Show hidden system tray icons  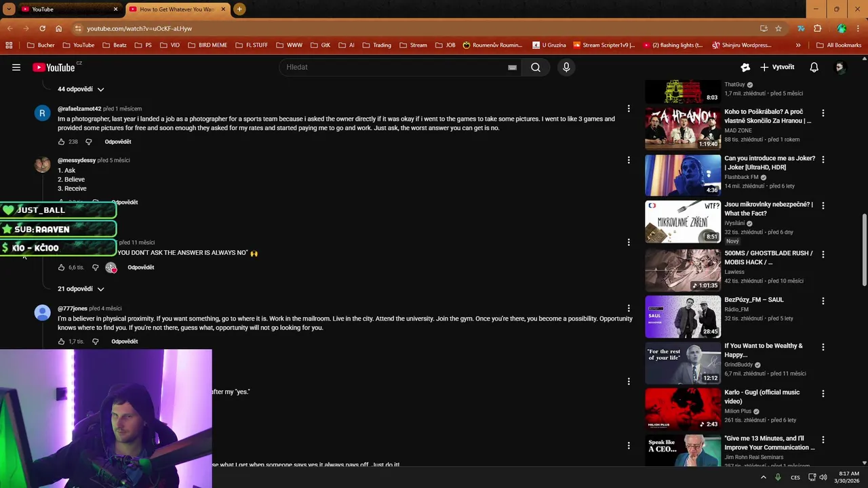point(764,477)
